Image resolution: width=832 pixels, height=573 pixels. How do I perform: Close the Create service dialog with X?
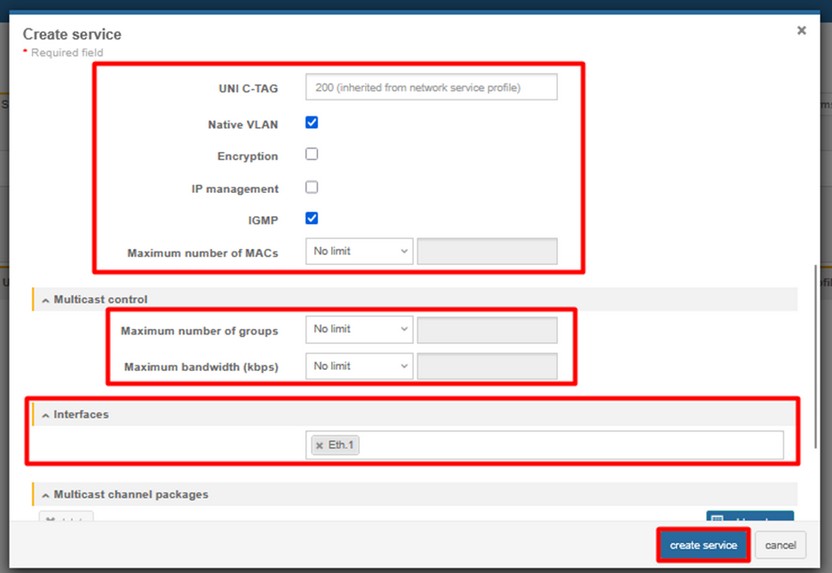click(x=801, y=31)
